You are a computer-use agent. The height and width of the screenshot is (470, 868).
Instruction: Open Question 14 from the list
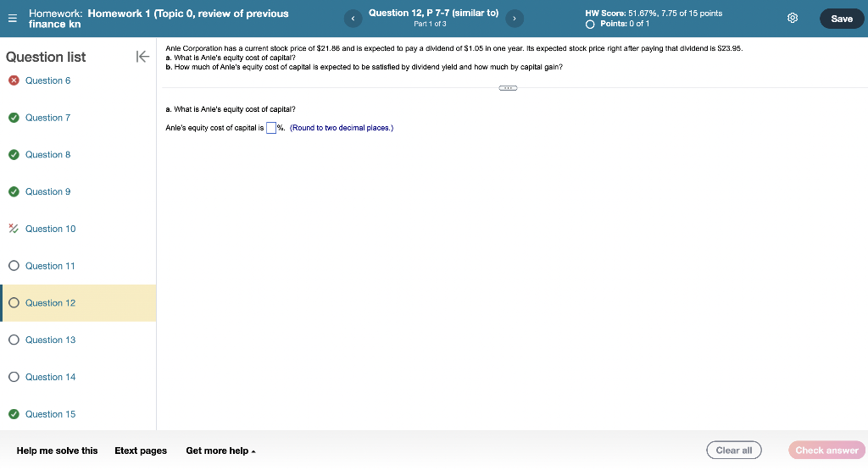tap(50, 377)
